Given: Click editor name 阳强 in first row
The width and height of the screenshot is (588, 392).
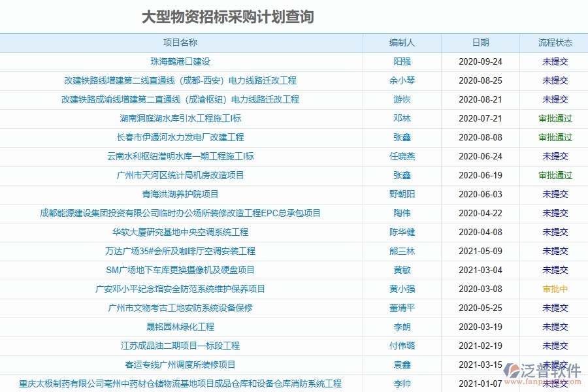Looking at the screenshot, I should click(x=402, y=61).
